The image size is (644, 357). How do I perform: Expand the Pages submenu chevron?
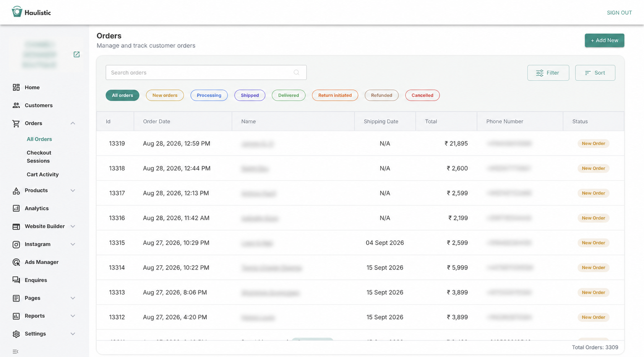pyautogui.click(x=73, y=298)
